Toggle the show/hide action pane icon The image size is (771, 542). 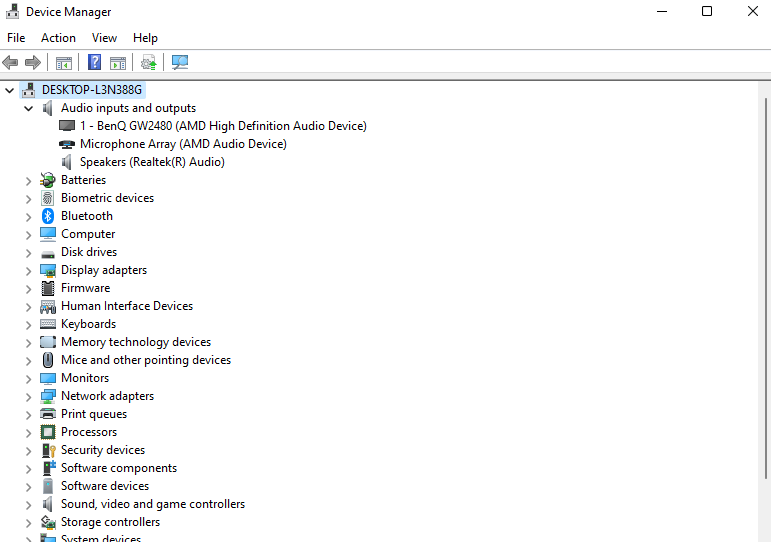coord(118,62)
